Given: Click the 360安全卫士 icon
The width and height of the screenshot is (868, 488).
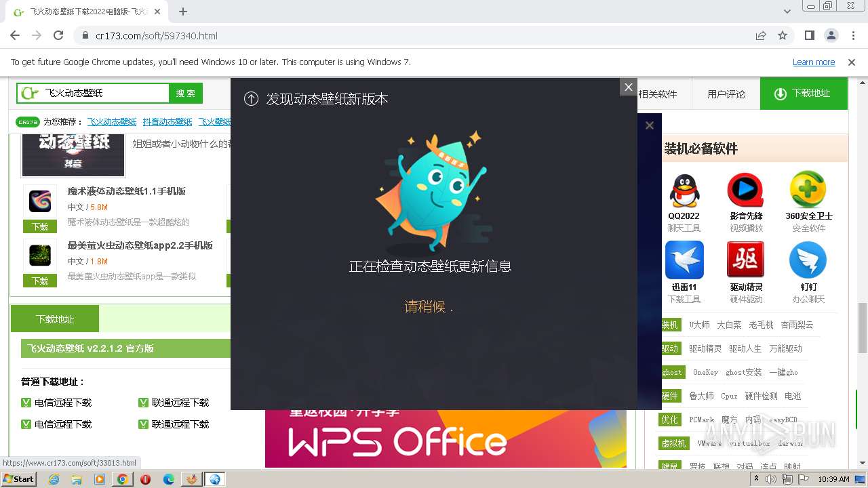Looking at the screenshot, I should tap(808, 190).
